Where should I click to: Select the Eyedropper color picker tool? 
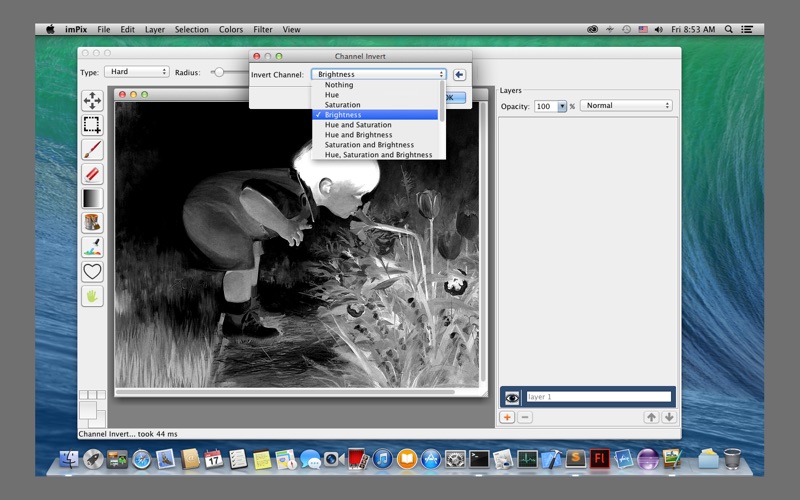(x=92, y=247)
